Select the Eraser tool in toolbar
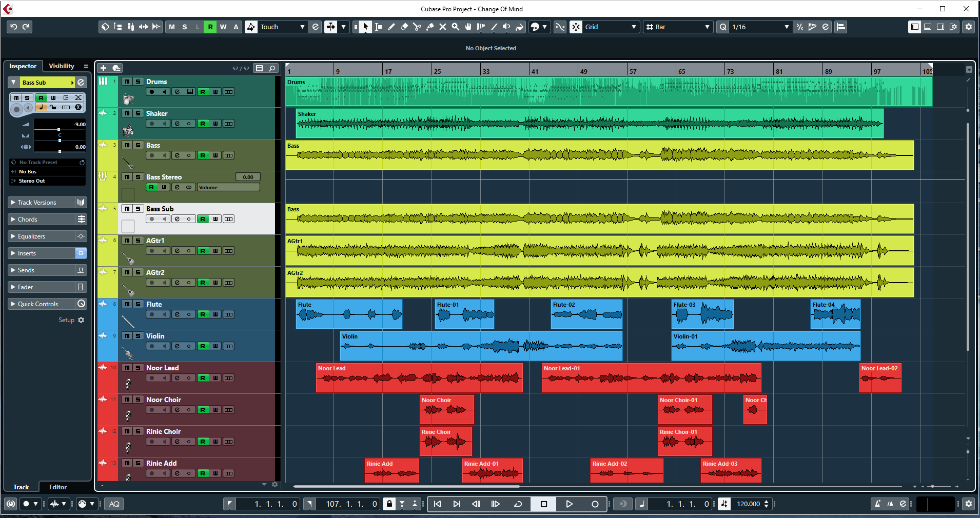Screen dimensions: 980x518 click(404, 27)
